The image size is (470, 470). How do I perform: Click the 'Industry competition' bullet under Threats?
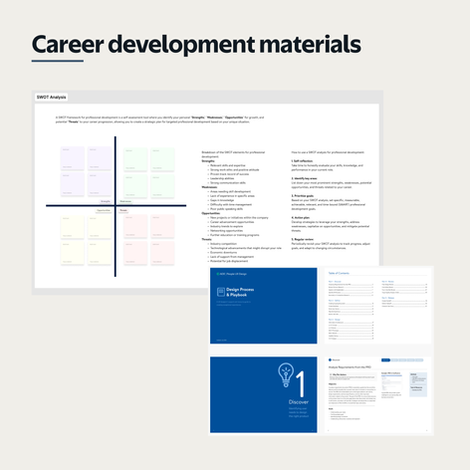[223, 244]
